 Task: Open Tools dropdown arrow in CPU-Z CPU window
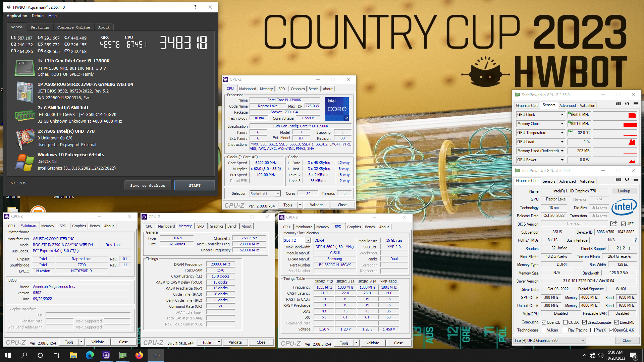300,205
